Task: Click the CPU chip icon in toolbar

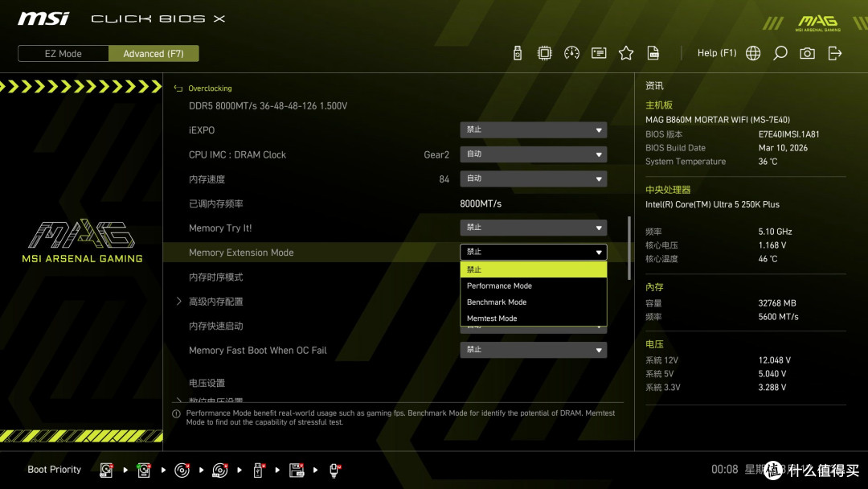Action: [544, 53]
